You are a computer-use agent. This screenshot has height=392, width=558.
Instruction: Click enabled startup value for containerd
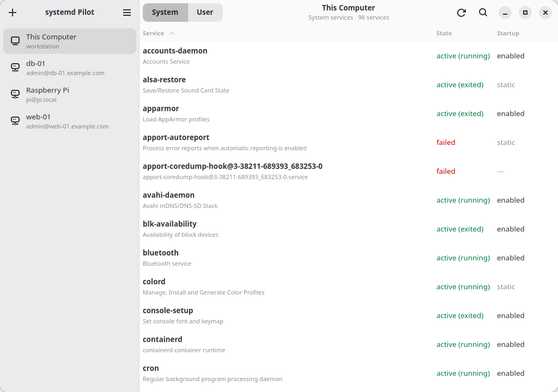(x=510, y=344)
